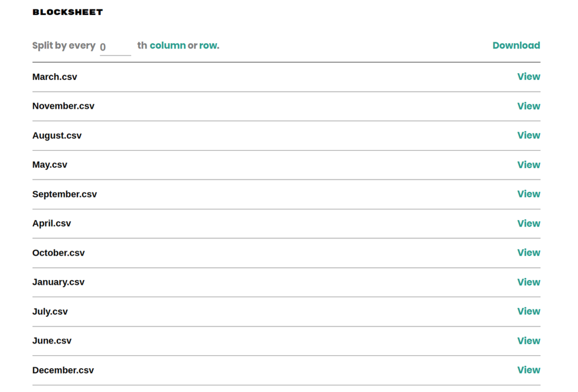Select the January.csv file name
This screenshot has width=578, height=392.
[x=58, y=282]
